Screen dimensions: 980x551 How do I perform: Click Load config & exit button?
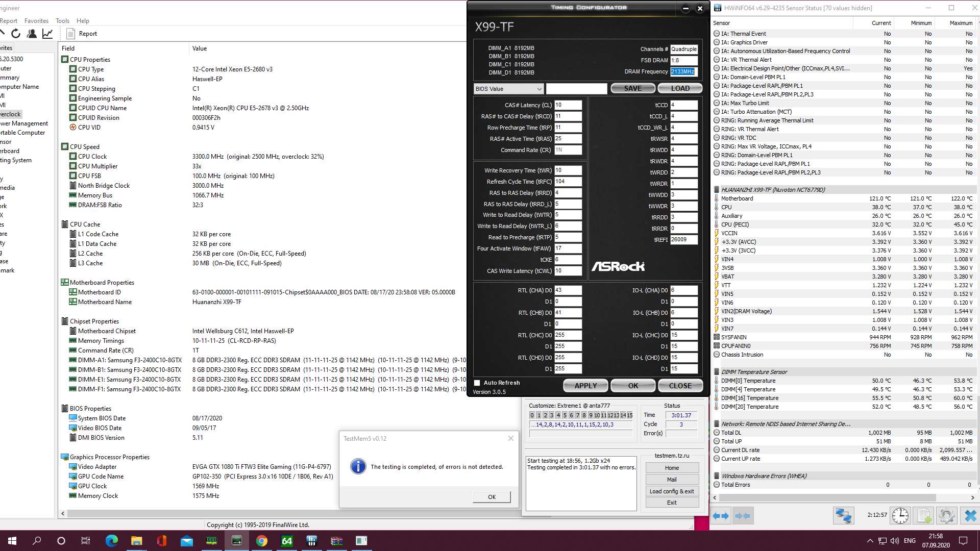(672, 491)
